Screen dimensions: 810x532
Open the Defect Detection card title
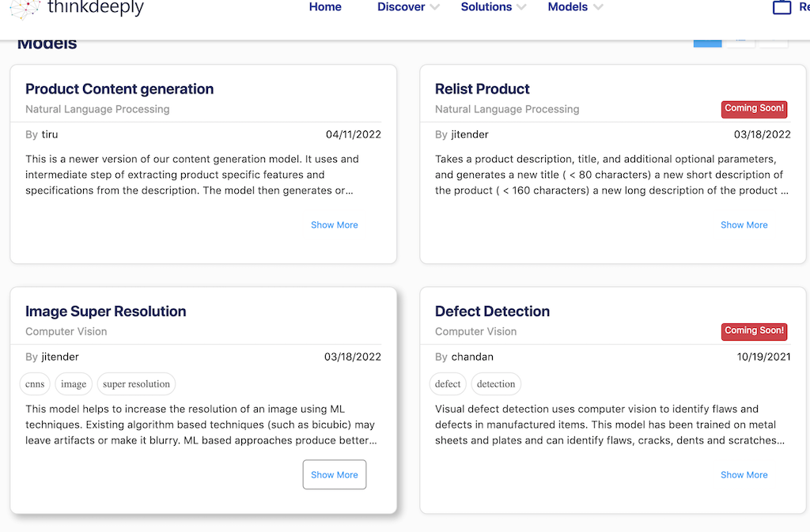pos(492,311)
